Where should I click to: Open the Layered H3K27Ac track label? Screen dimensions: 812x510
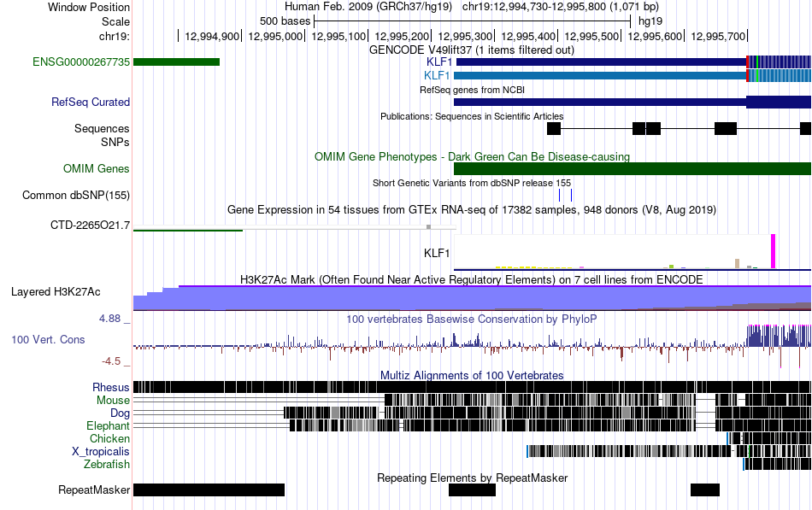[x=56, y=292]
